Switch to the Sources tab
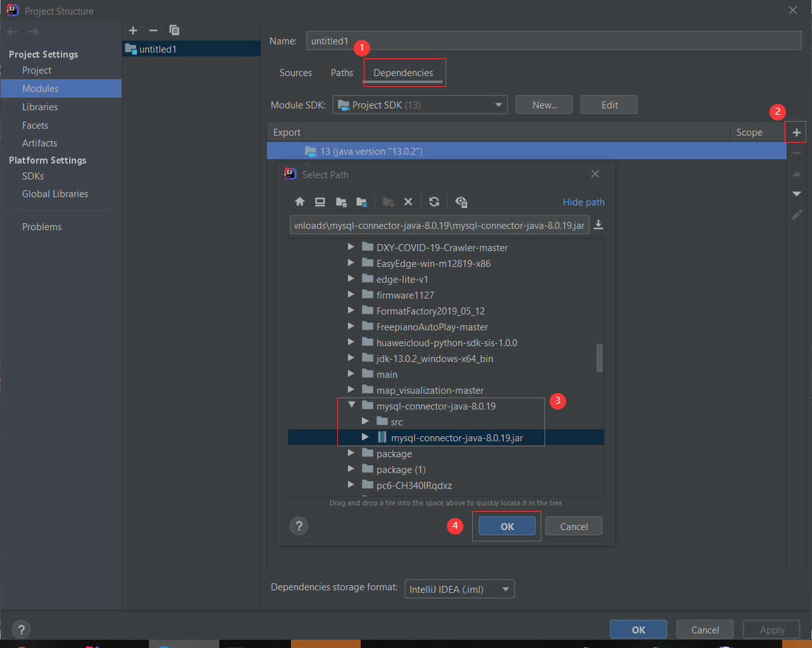Screen dimensions: 812x648 pos(295,73)
